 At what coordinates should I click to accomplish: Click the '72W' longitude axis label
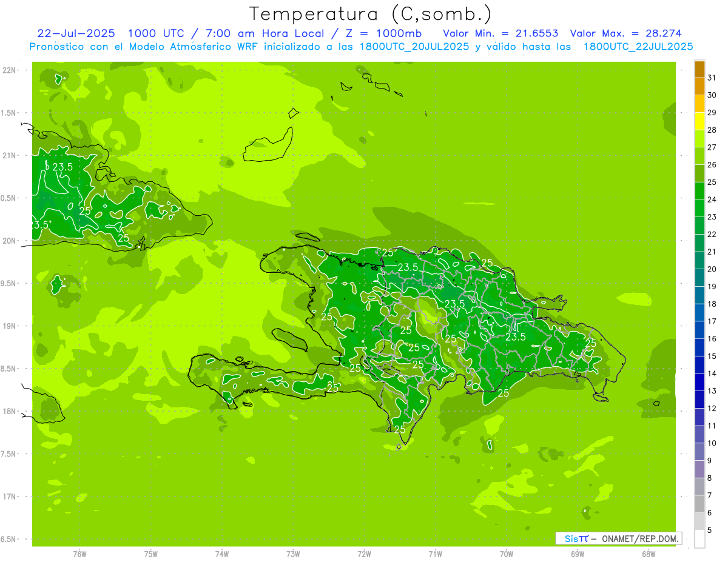(364, 554)
